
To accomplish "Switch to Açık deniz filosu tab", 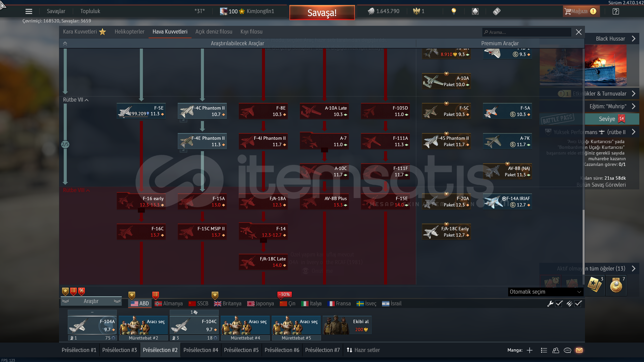I will coord(214,32).
